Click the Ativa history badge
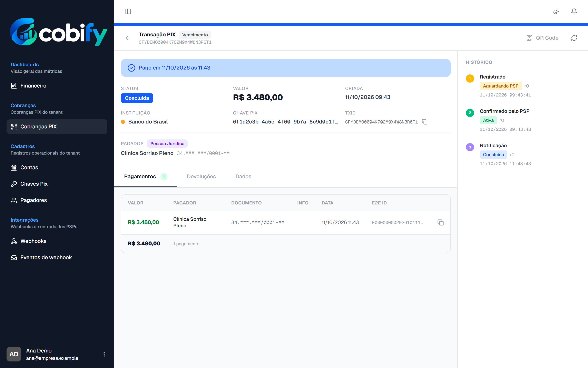 (488, 120)
